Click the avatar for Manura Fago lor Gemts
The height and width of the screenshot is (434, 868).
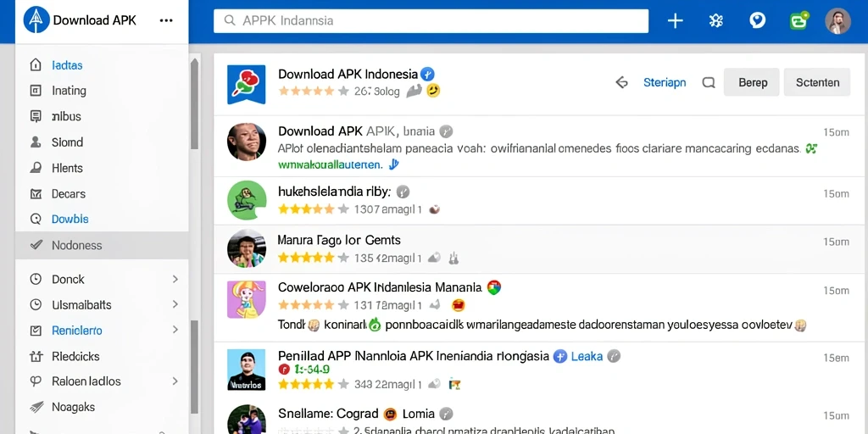point(247,248)
